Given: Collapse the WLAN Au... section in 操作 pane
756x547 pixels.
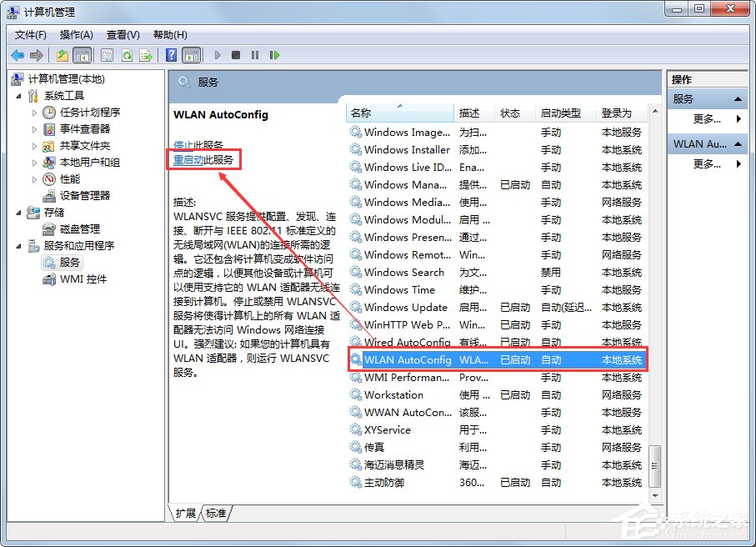Looking at the screenshot, I should pos(737,143).
